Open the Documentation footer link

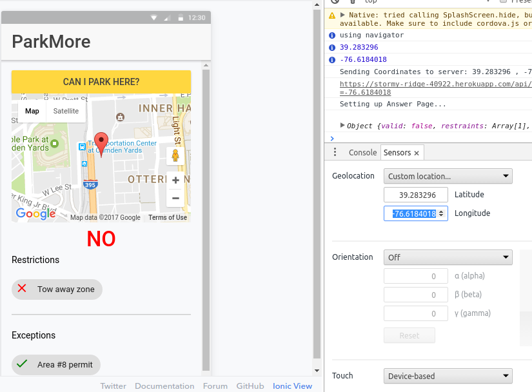pyautogui.click(x=164, y=386)
